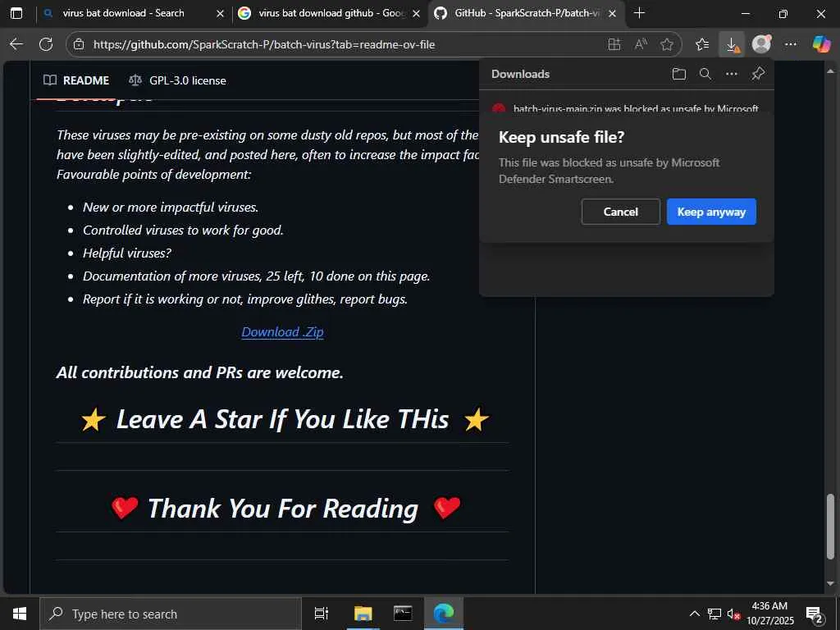Image resolution: width=840 pixels, height=630 pixels.
Task: View site information lock icon
Action: [79, 44]
